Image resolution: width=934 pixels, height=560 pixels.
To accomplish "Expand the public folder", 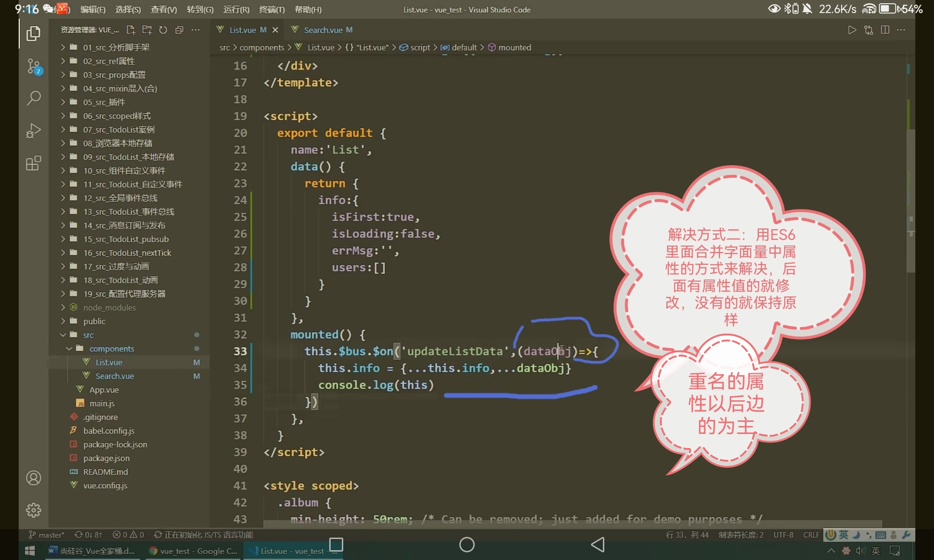I will click(94, 322).
